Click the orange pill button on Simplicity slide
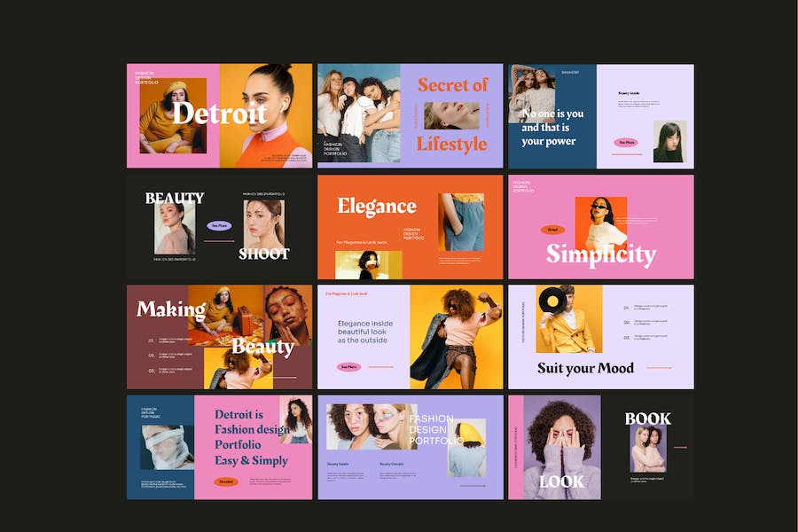Screen dimensions: 798x532 click(x=552, y=230)
